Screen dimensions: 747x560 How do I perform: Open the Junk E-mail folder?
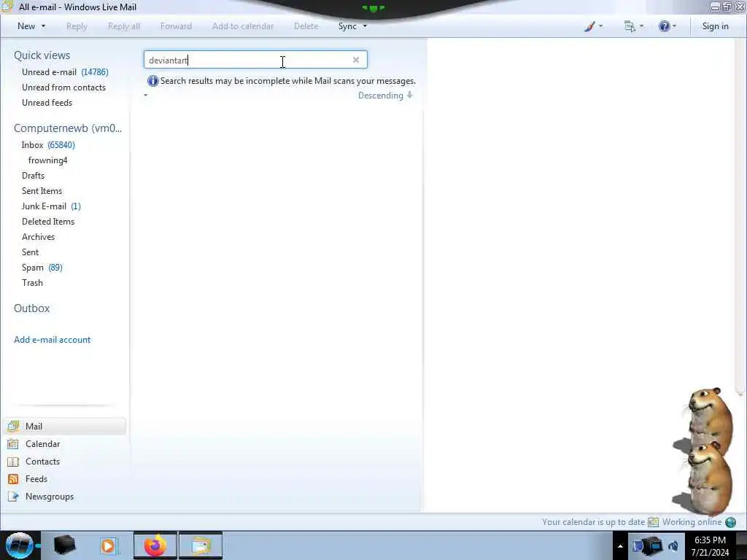tap(51, 206)
